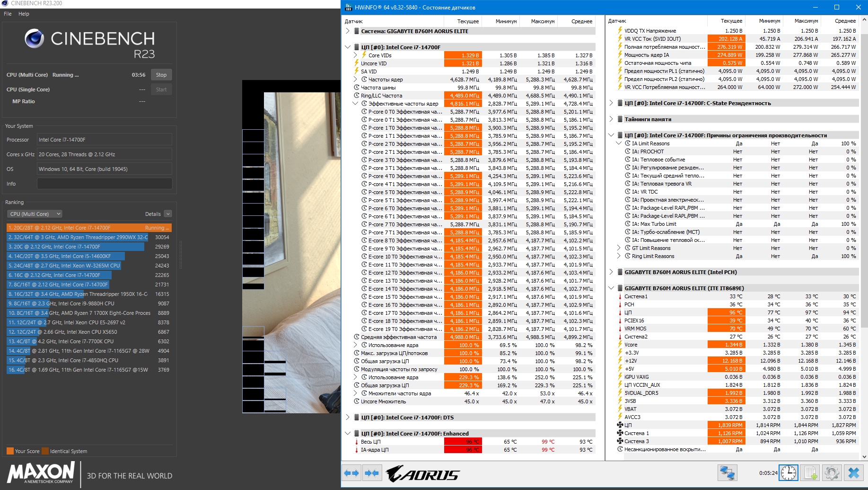Click the scroll-down arrow of right sensor panel
868x490 pixels.
click(x=864, y=457)
